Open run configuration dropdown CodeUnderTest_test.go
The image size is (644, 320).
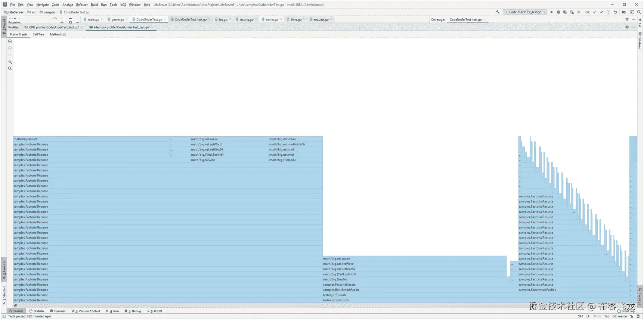coord(525,12)
